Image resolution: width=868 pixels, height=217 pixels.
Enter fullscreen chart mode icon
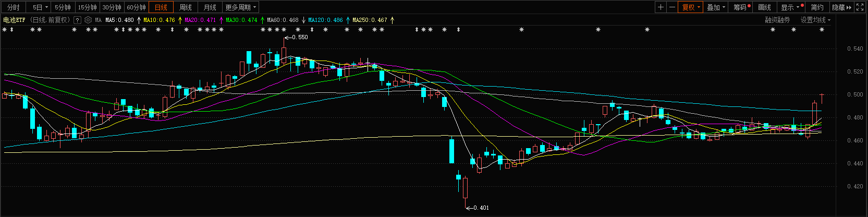(860, 7)
